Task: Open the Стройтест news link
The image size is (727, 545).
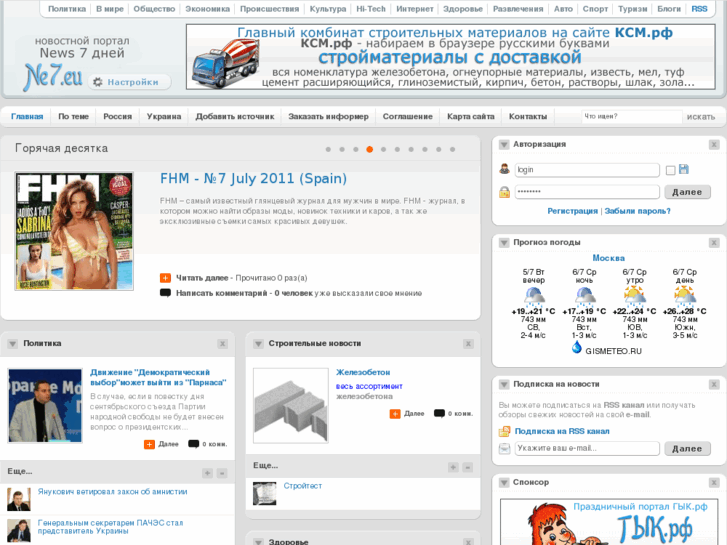Action: (x=303, y=486)
